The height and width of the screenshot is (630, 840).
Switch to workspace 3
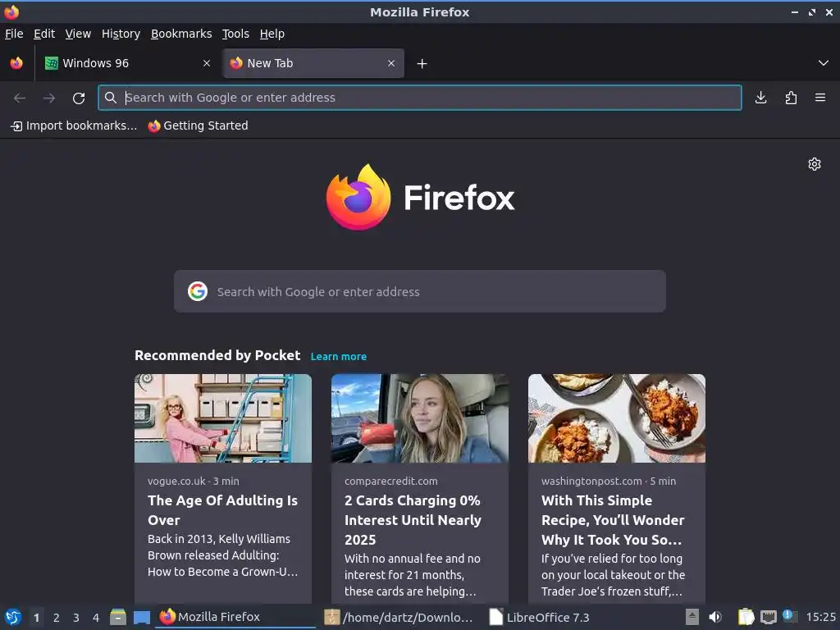point(76,618)
